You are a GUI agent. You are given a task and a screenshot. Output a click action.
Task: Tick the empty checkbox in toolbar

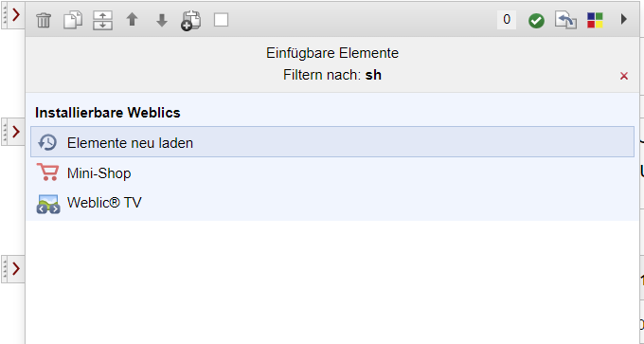pos(221,20)
